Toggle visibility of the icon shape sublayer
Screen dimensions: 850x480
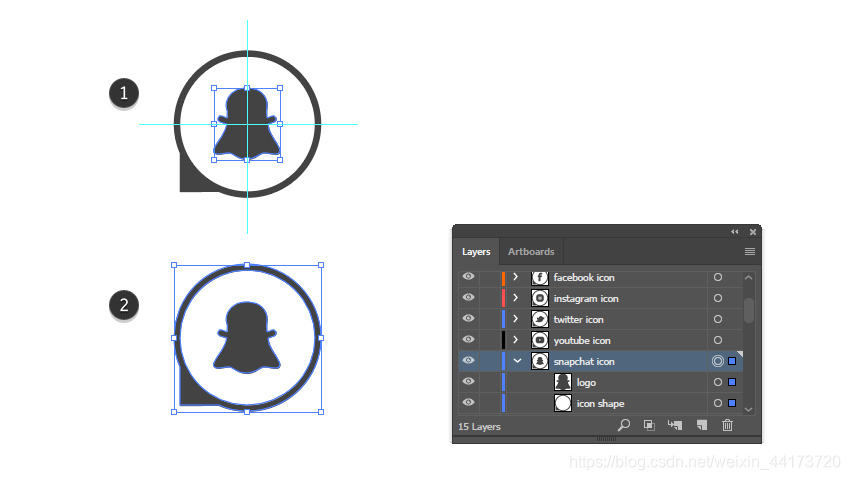click(468, 402)
